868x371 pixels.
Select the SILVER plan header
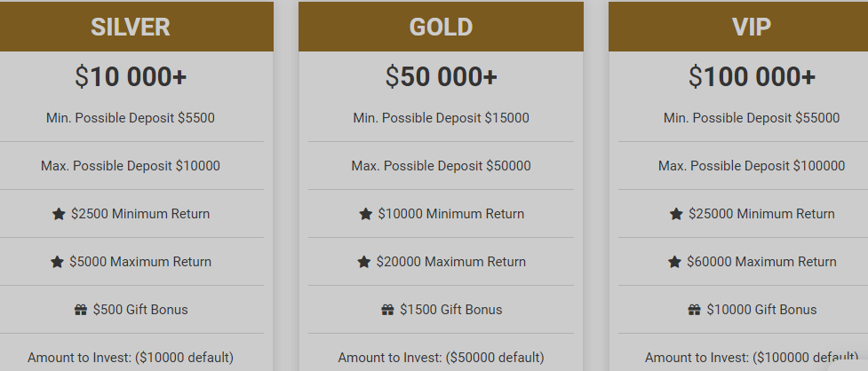(x=131, y=27)
